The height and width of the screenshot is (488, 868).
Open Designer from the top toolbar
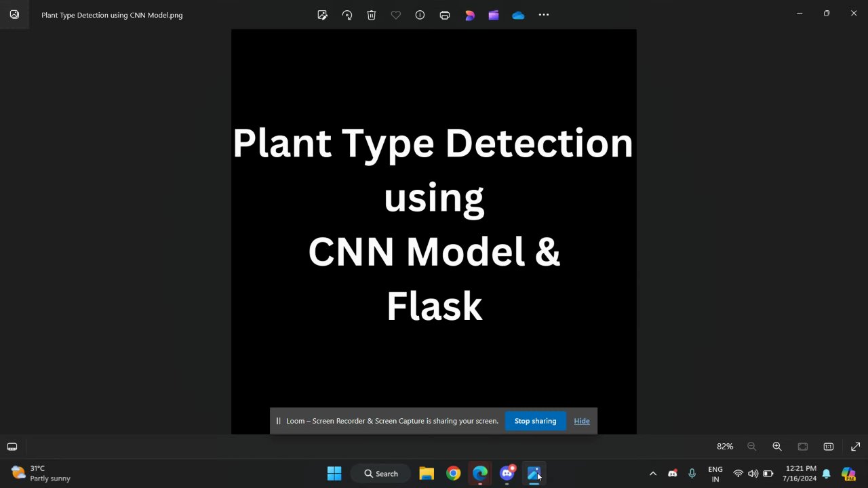click(469, 15)
